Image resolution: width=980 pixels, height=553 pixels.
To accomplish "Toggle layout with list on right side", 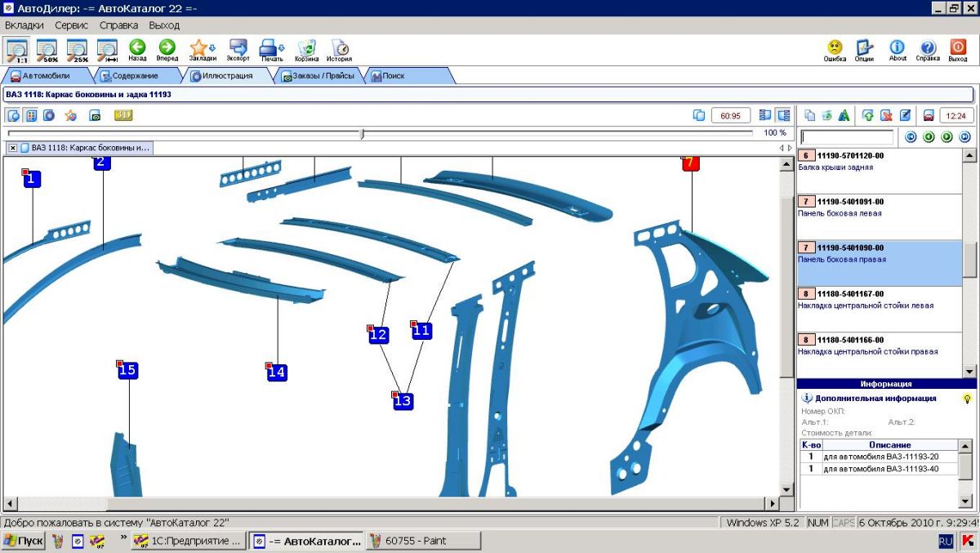I will (x=783, y=115).
